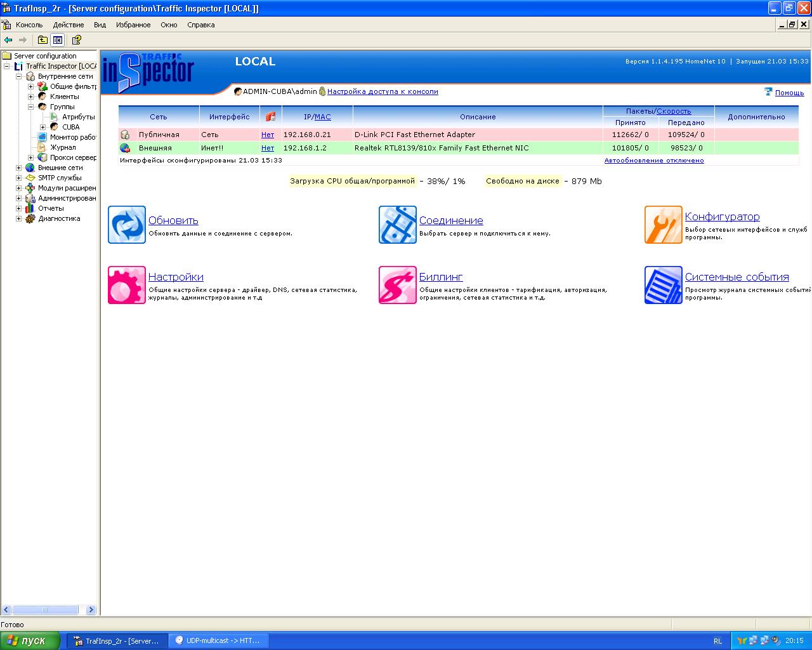Screen dimensions: 812x650
Task: Click the RL language indicator
Action: coord(717,640)
